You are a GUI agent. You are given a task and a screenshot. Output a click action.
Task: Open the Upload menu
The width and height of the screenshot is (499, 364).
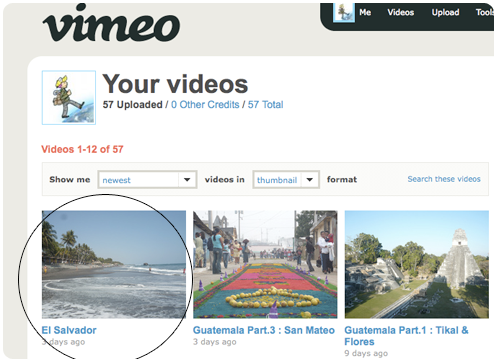point(445,12)
